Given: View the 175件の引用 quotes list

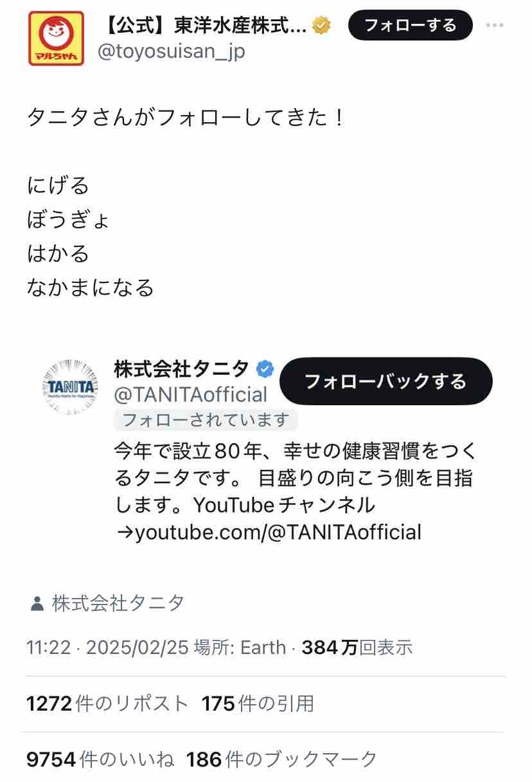Looking at the screenshot, I should point(258,704).
